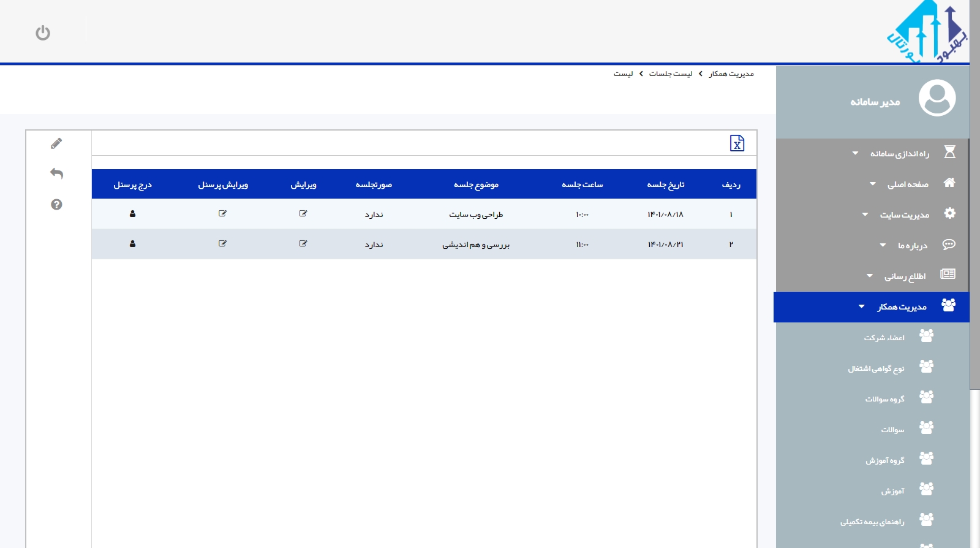Click edit icon for طراحی وب سایت row
Viewport: 980px width, 548px height.
click(303, 214)
